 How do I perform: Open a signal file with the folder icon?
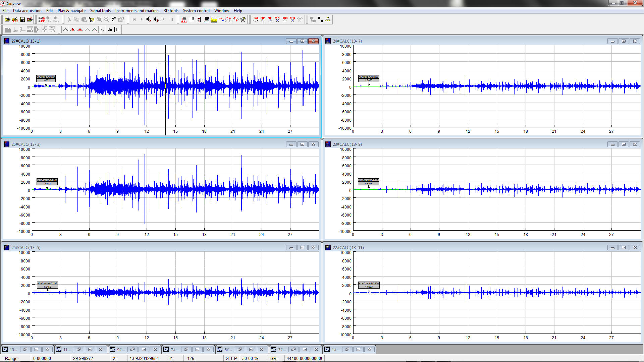point(7,19)
